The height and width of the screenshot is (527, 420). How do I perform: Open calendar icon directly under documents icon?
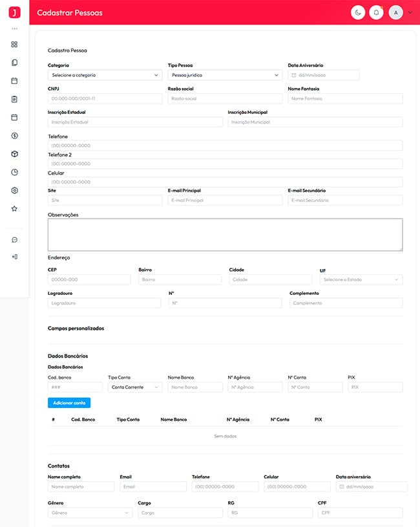pos(14,81)
